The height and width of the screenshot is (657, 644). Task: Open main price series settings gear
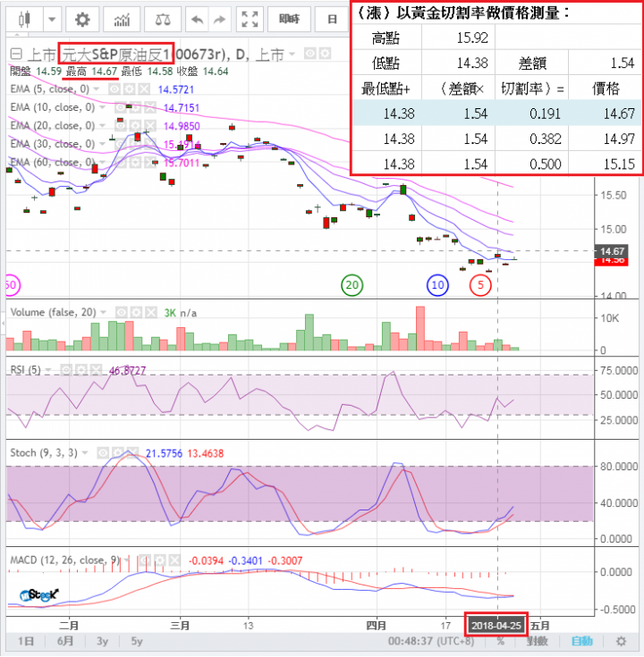pyautogui.click(x=325, y=54)
